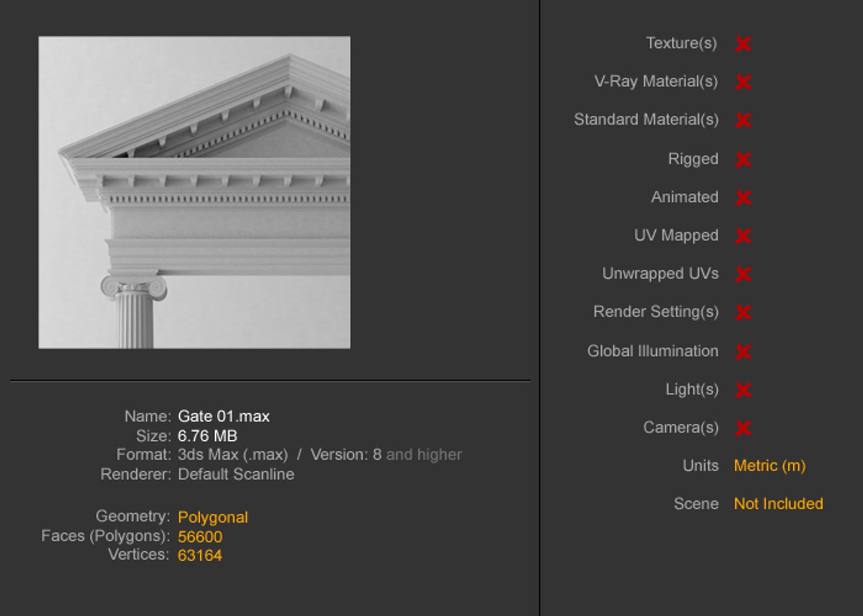Screen dimensions: 863x616
Task: Click the Unwrapped UVs label
Action: point(660,273)
